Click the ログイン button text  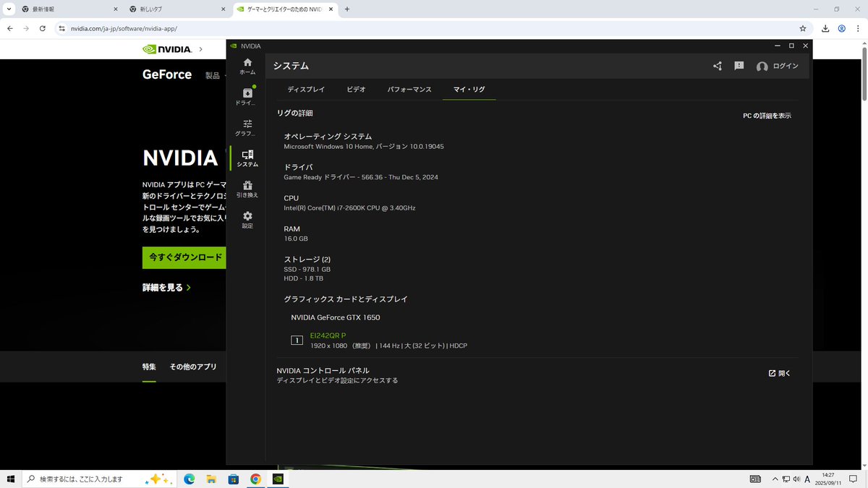[x=786, y=67]
